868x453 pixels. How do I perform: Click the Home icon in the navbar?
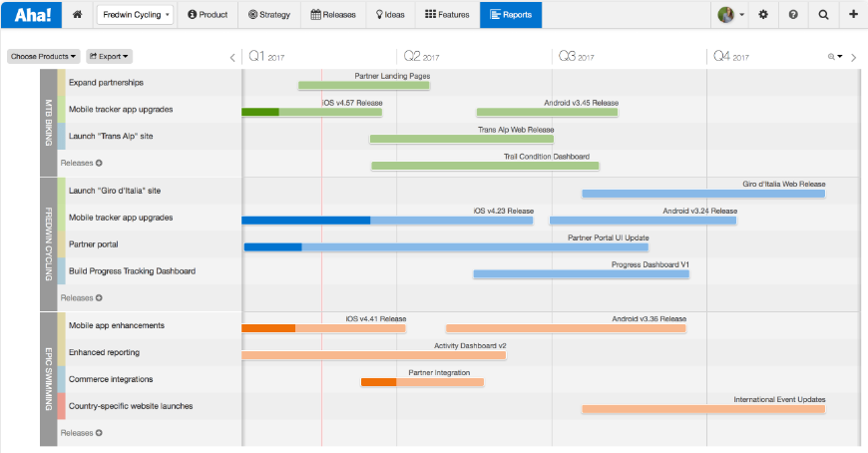pyautogui.click(x=77, y=15)
